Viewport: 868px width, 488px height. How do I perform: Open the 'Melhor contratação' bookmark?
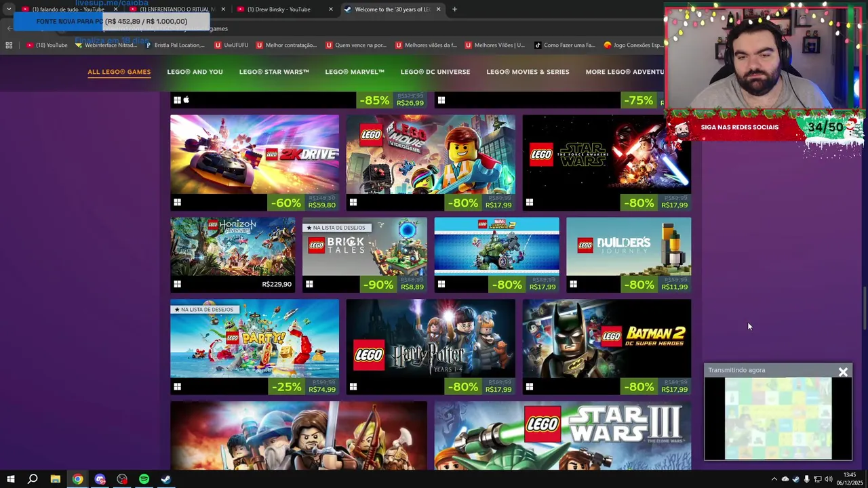[286, 45]
